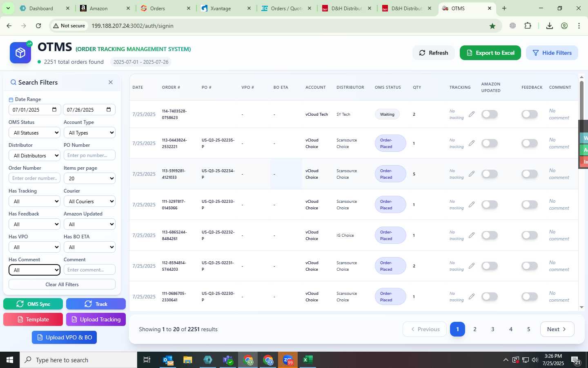Go to results page 5
The width and height of the screenshot is (588, 368).
coord(529,329)
